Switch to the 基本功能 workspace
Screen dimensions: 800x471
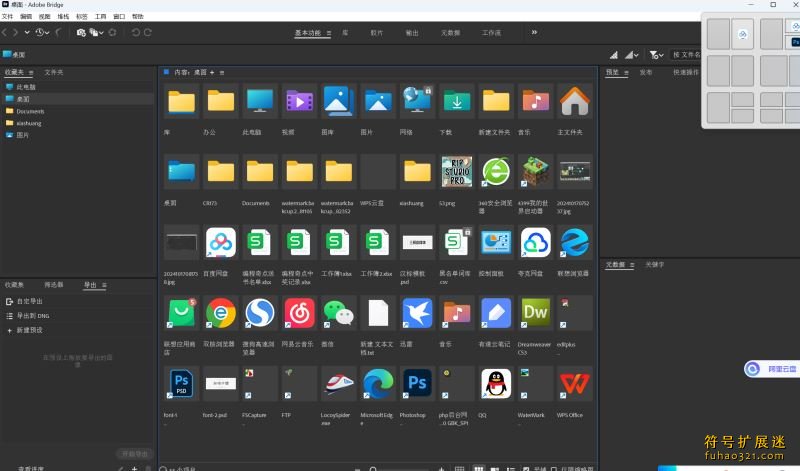click(x=308, y=33)
